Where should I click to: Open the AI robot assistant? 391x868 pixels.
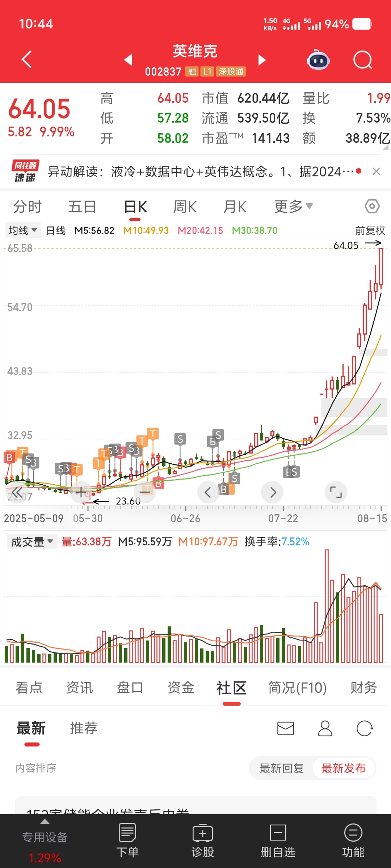click(318, 60)
